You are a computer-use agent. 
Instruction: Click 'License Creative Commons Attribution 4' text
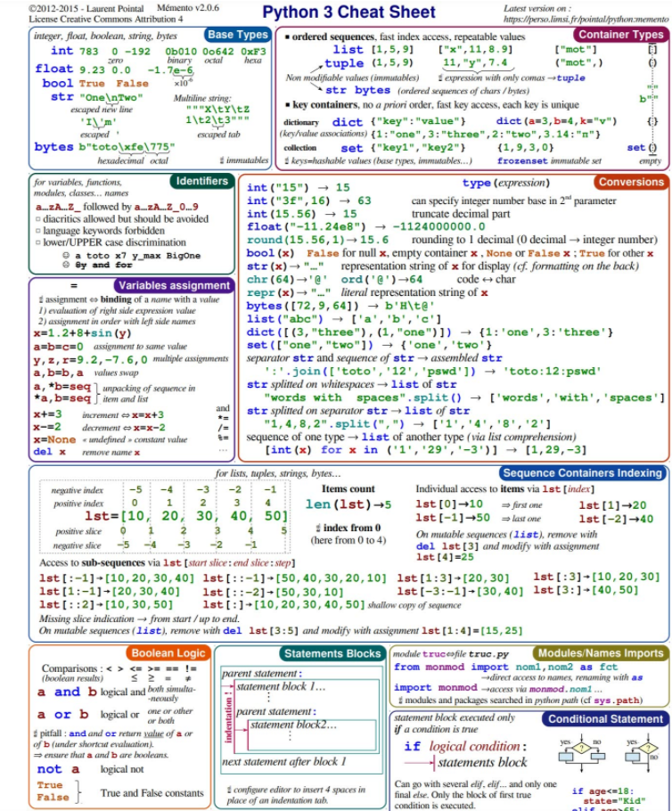pos(105,19)
